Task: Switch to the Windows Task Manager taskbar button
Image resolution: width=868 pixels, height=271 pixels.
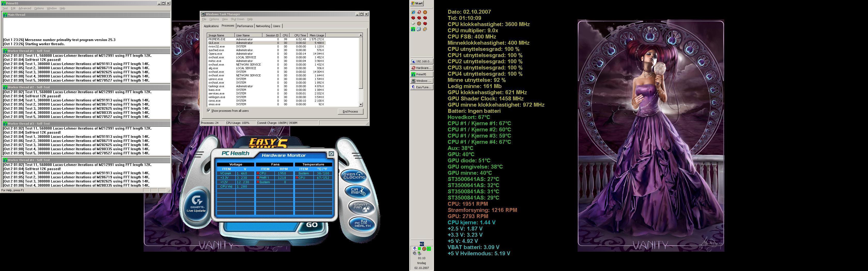Action: pos(422,81)
